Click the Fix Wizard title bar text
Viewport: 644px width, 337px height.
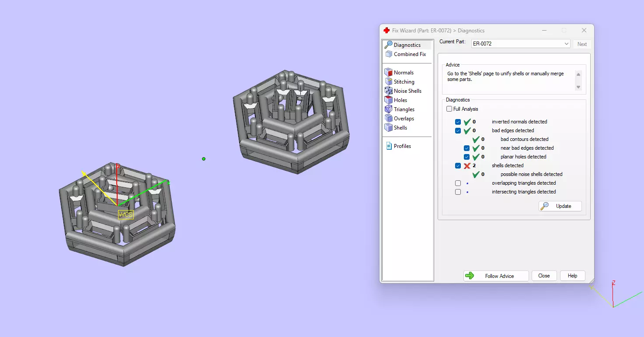click(438, 31)
